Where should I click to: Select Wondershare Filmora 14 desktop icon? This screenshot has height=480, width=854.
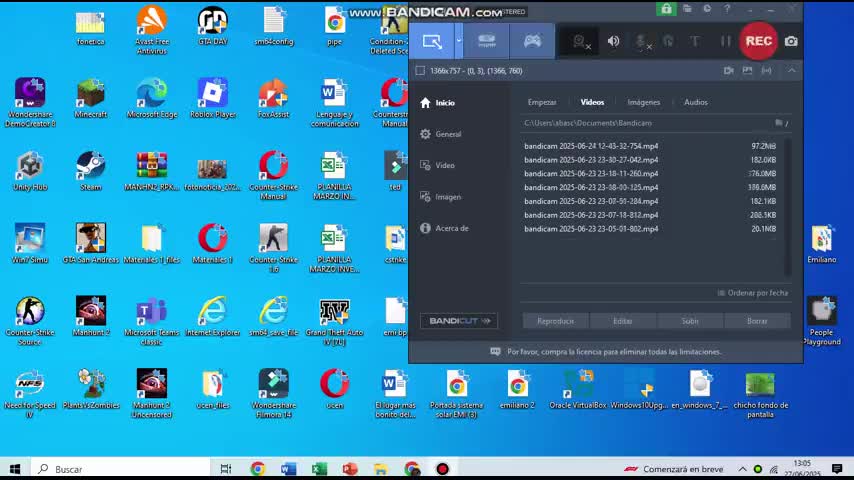pos(273,394)
